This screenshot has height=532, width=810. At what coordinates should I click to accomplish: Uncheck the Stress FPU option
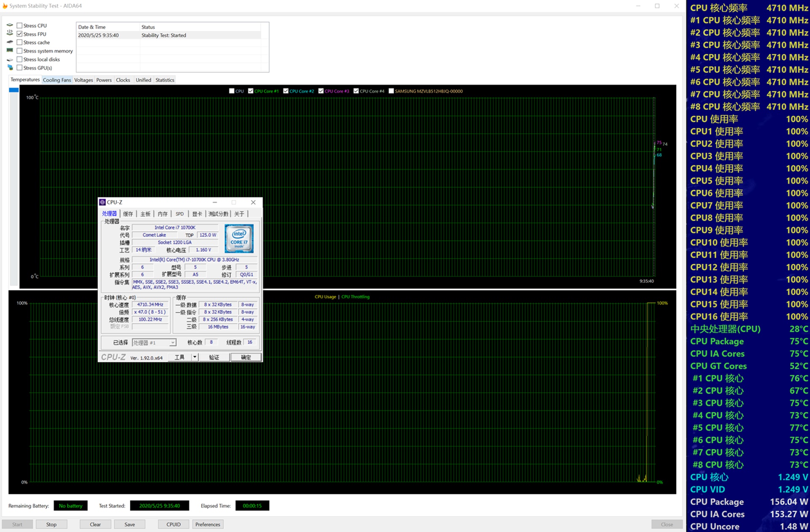click(x=19, y=34)
